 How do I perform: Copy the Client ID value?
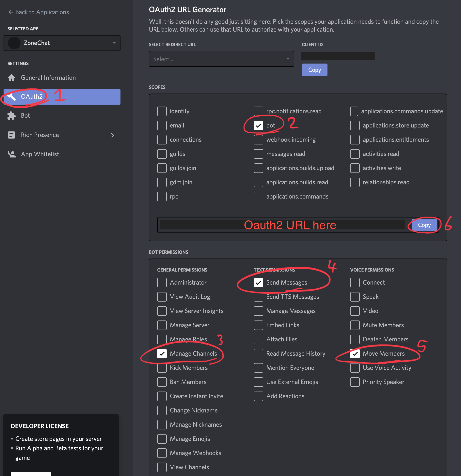[x=315, y=69]
